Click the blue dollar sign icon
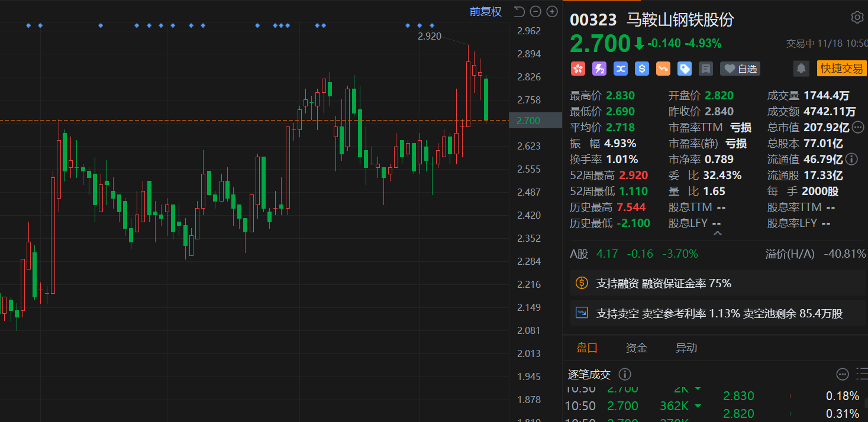 [x=641, y=69]
